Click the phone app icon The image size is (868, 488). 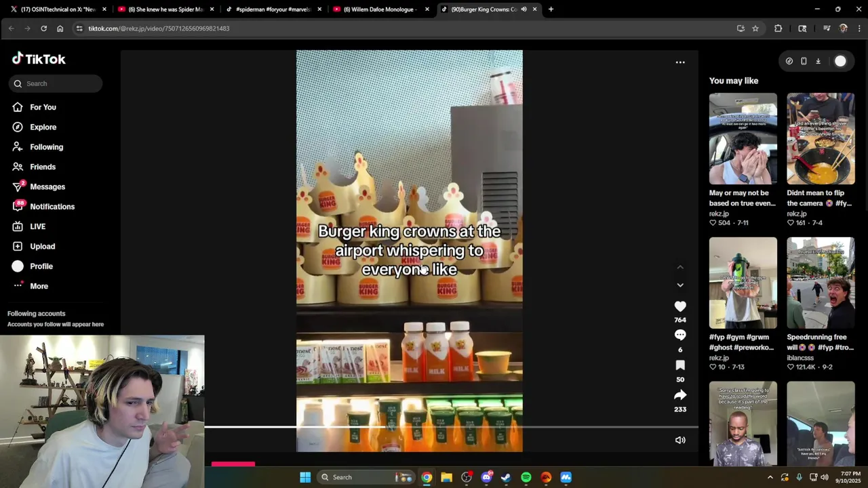pos(804,61)
